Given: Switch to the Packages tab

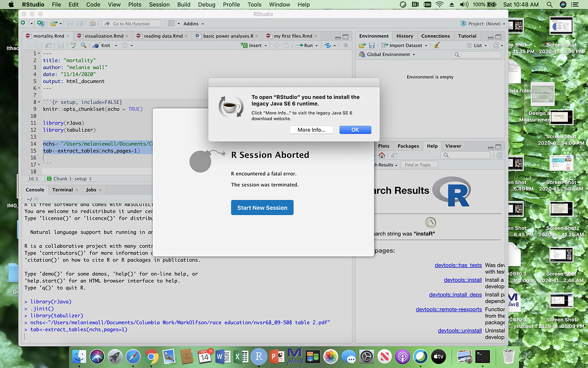Looking at the screenshot, I should [408, 146].
